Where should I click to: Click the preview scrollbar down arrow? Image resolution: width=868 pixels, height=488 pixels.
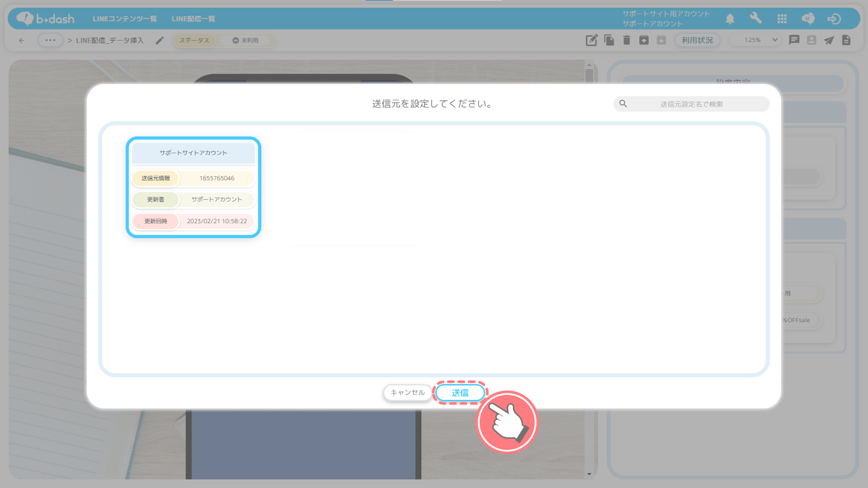[589, 474]
